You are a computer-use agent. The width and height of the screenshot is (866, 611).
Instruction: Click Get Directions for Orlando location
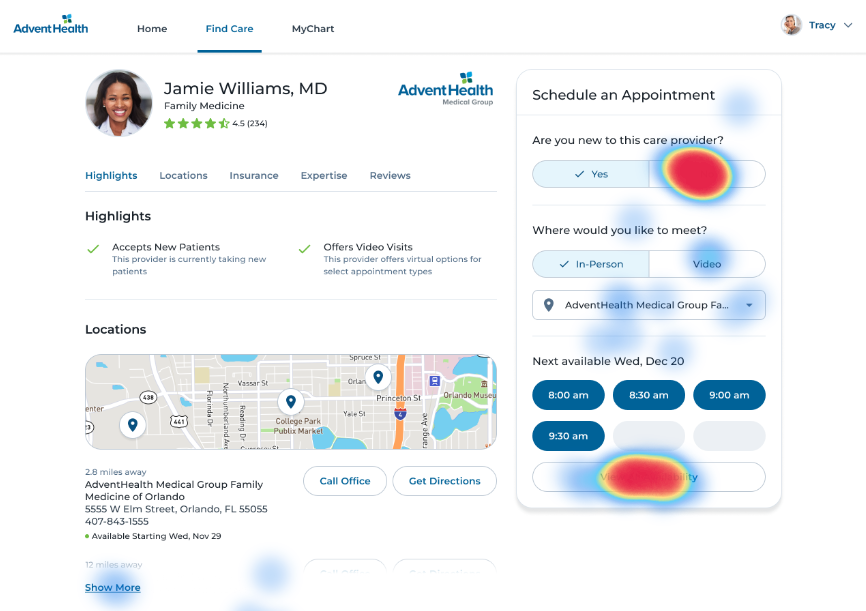click(445, 481)
